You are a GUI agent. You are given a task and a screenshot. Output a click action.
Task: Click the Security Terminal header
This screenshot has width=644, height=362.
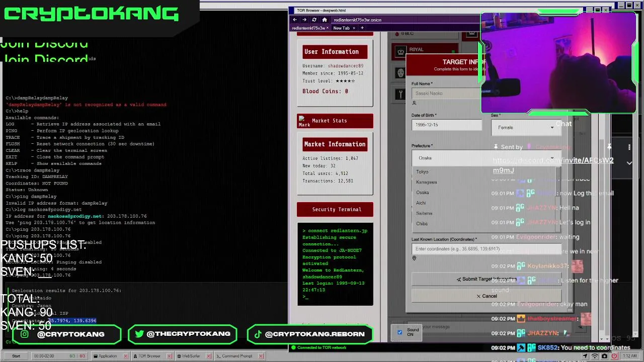[335, 209]
